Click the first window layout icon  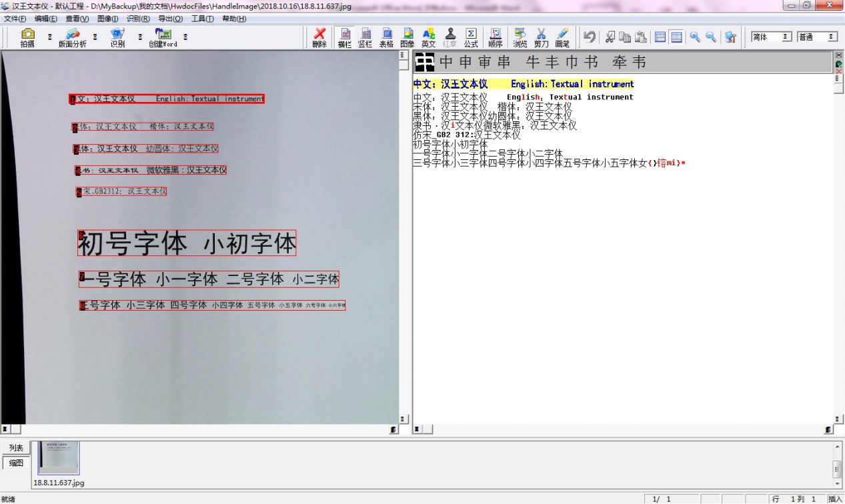(660, 37)
